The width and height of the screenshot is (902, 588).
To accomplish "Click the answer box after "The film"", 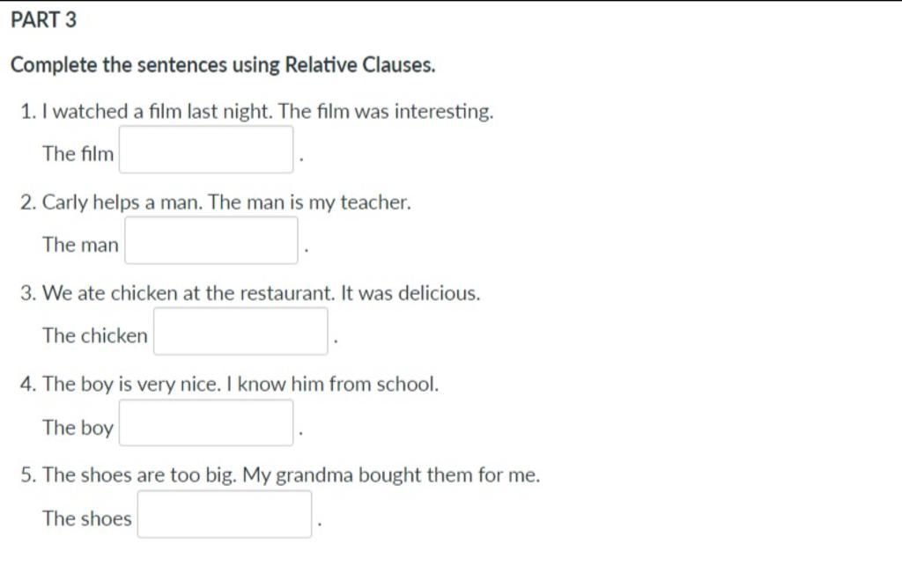I will (x=206, y=150).
